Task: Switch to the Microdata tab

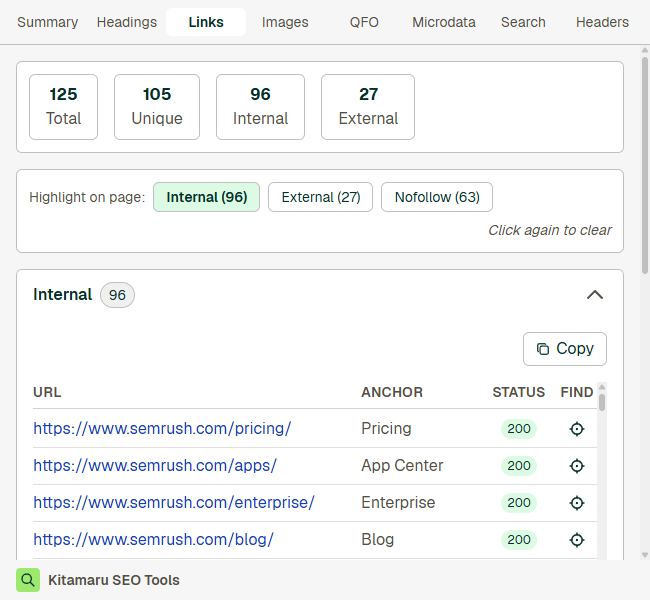Action: (444, 22)
